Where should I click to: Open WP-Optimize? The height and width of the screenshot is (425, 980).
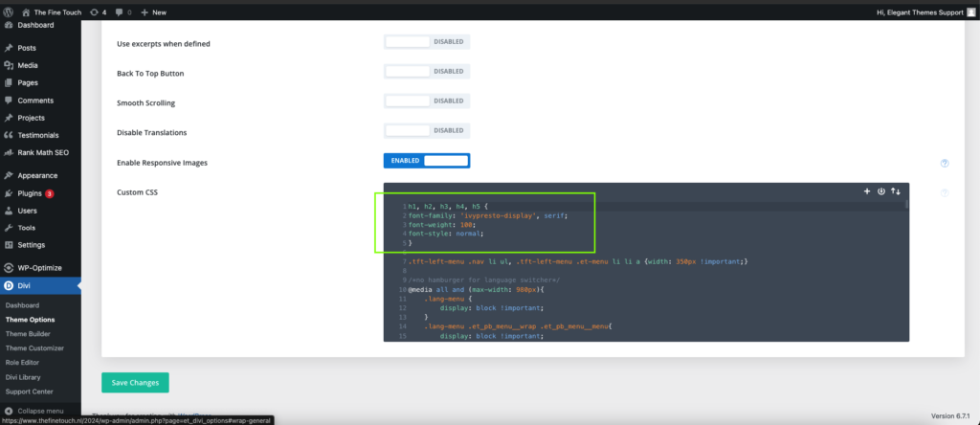pyautogui.click(x=40, y=268)
